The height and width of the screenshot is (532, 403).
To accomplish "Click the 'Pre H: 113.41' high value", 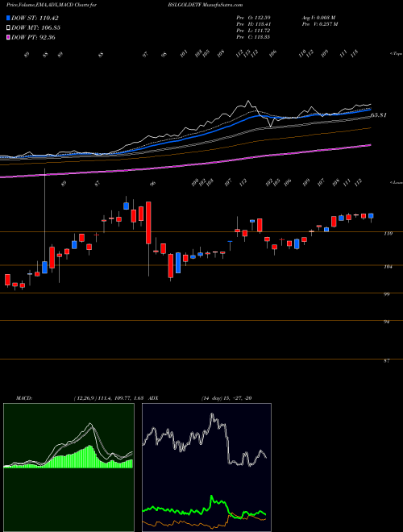I will click(x=253, y=24).
